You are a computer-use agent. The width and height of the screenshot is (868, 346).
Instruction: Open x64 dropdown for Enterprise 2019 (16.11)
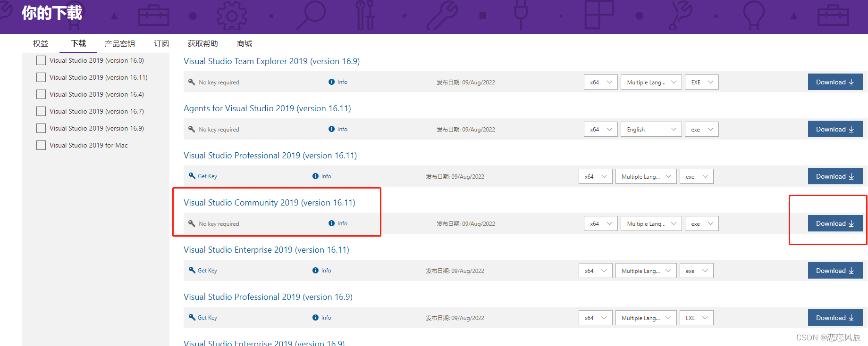pyautogui.click(x=596, y=271)
